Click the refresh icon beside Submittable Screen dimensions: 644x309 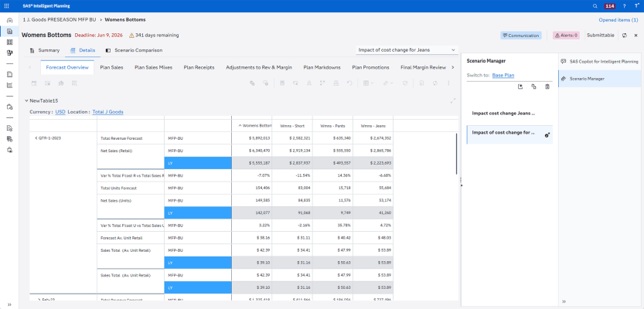pos(624,36)
